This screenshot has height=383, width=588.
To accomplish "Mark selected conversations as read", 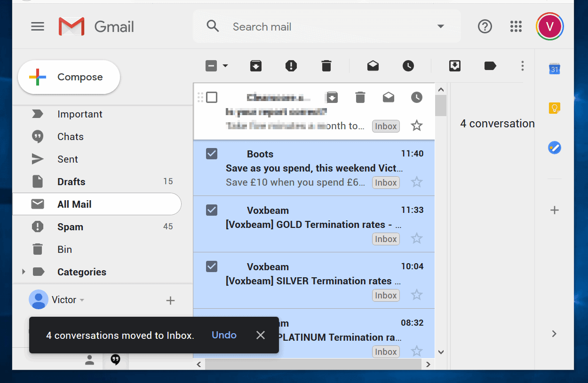I will [373, 66].
